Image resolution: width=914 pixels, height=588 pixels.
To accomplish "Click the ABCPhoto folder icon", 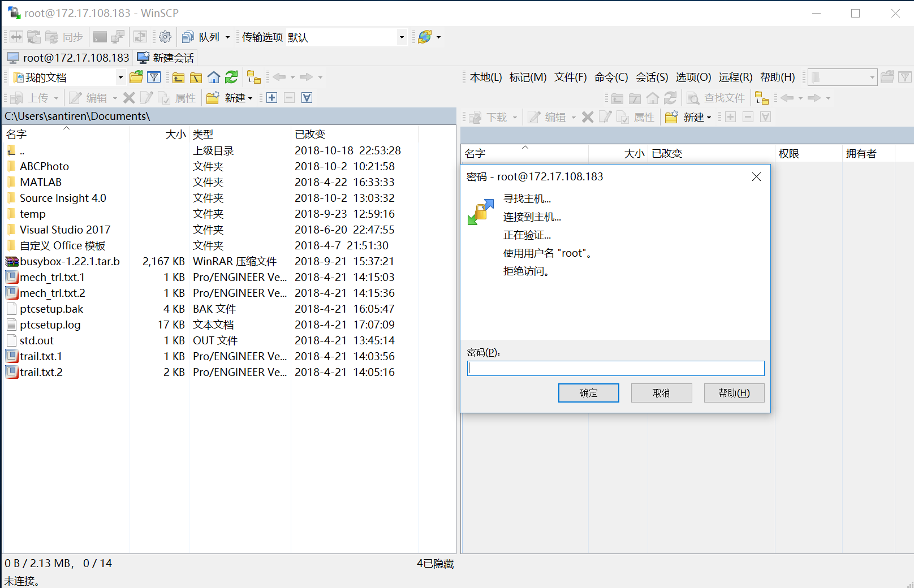I will pyautogui.click(x=12, y=166).
